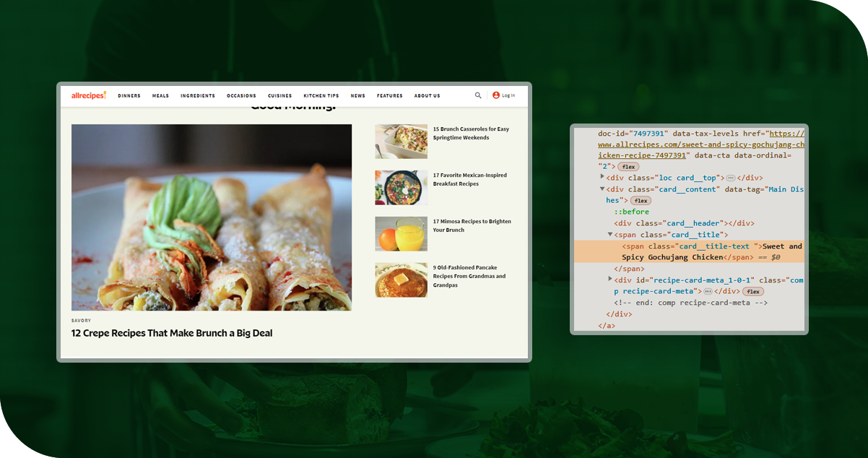Viewport: 868px width, 458px height.
Task: Click the ellipsis badge on the card__top div
Action: pos(731,178)
